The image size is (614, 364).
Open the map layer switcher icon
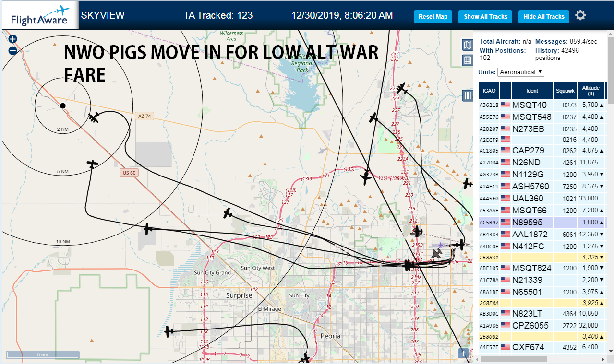[467, 45]
